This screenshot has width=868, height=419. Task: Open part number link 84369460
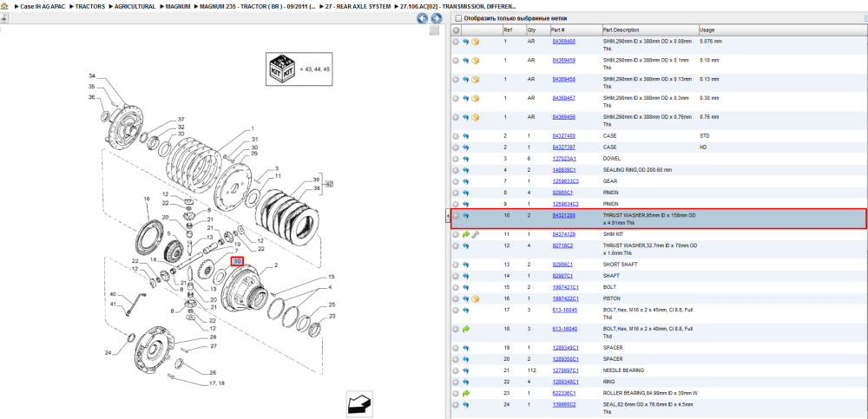(x=563, y=42)
